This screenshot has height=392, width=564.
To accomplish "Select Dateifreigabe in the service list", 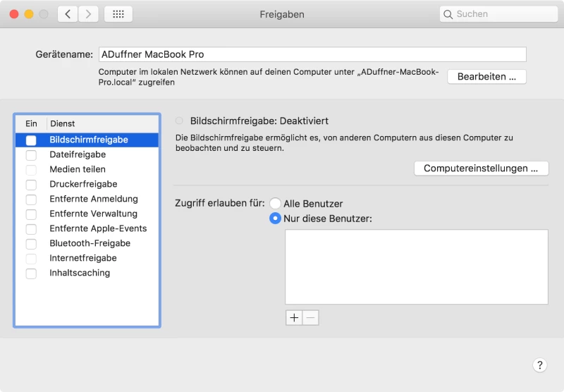I will 87,154.
